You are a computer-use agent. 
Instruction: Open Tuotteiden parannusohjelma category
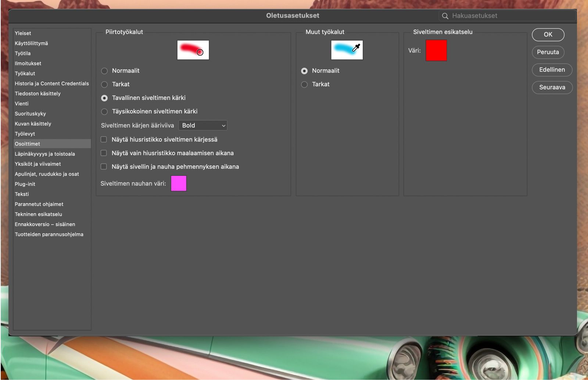coord(52,234)
